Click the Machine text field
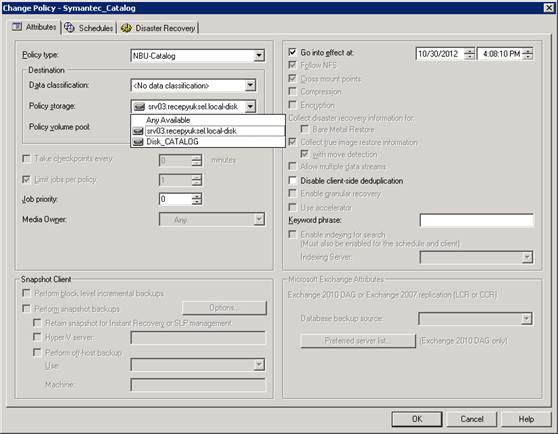The image size is (558, 434). (198, 385)
